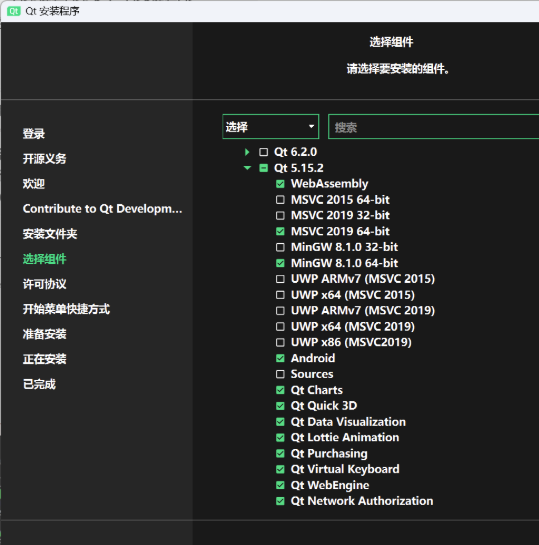Check the MinGW 8.1.0 32-bit checkbox
The height and width of the screenshot is (545, 539).
click(x=280, y=247)
